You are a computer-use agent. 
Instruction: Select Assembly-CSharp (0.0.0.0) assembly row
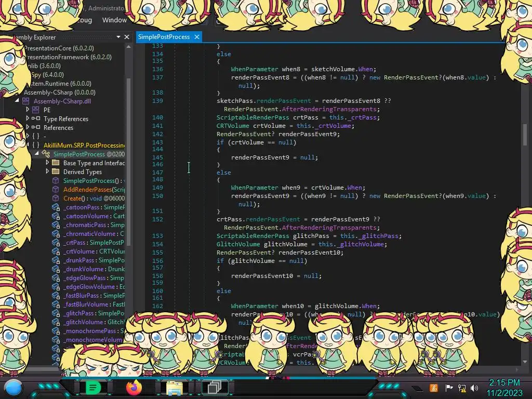click(60, 92)
